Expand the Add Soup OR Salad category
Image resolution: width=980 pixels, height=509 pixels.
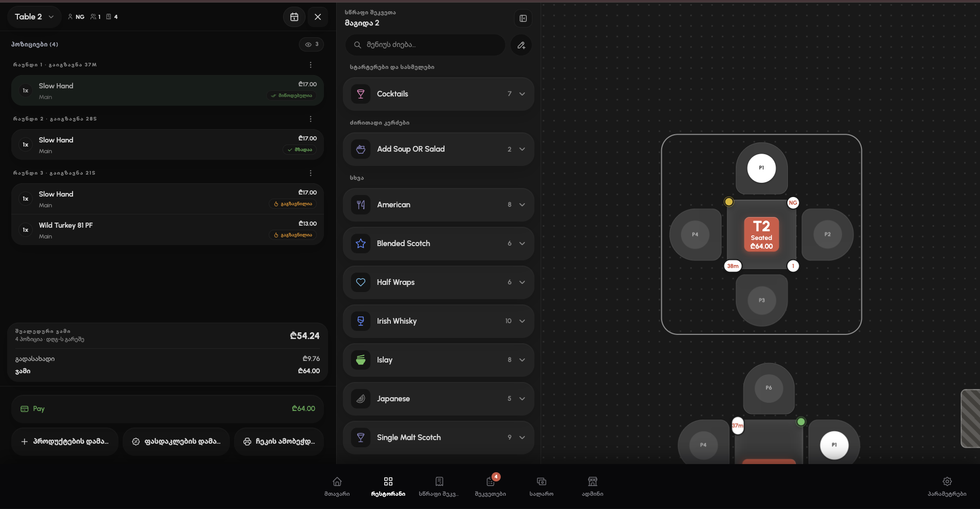tap(438, 149)
